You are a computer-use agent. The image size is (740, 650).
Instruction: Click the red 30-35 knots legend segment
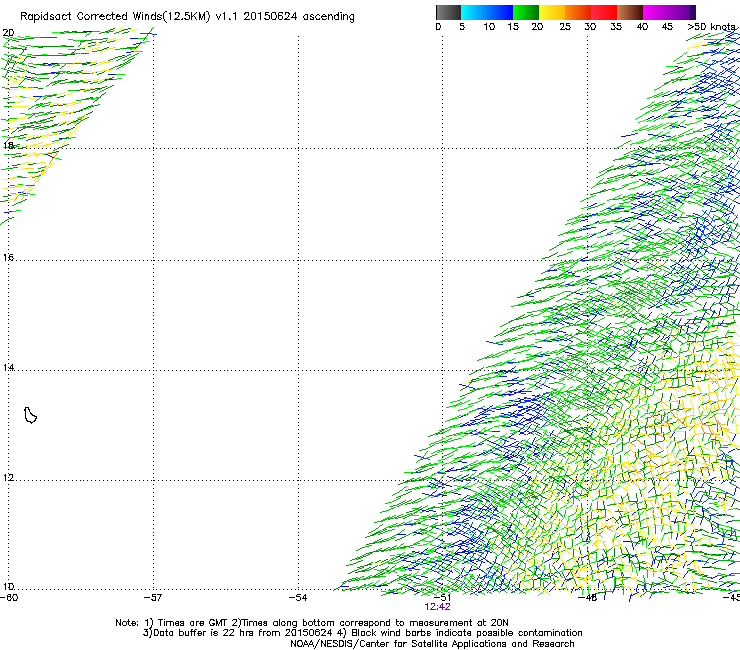point(604,12)
